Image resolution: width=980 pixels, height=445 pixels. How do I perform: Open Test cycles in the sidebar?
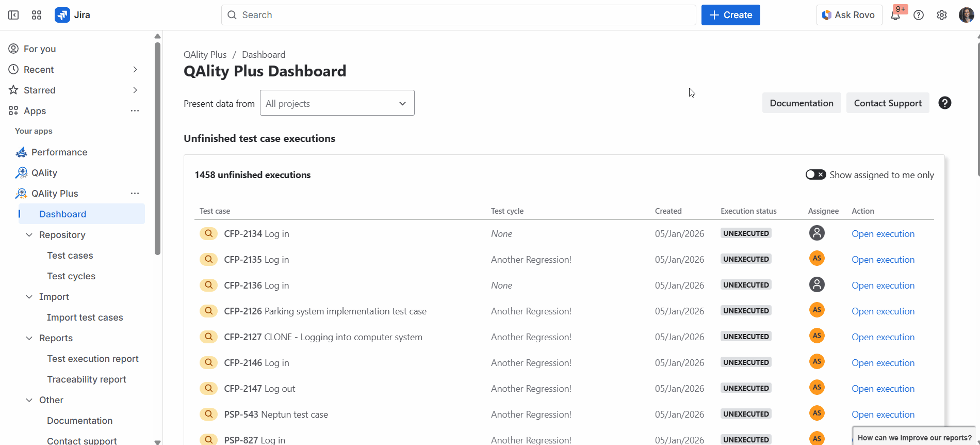pos(71,276)
